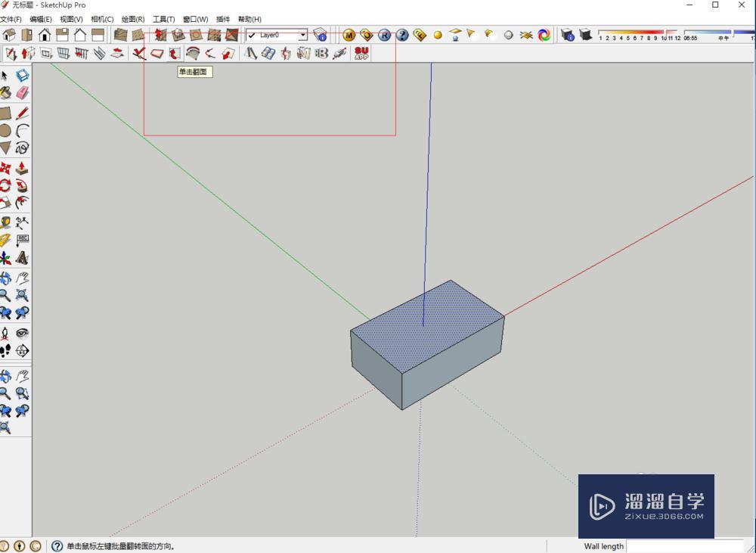Choose the Arc drawing tool
756x553 pixels.
click(x=22, y=130)
